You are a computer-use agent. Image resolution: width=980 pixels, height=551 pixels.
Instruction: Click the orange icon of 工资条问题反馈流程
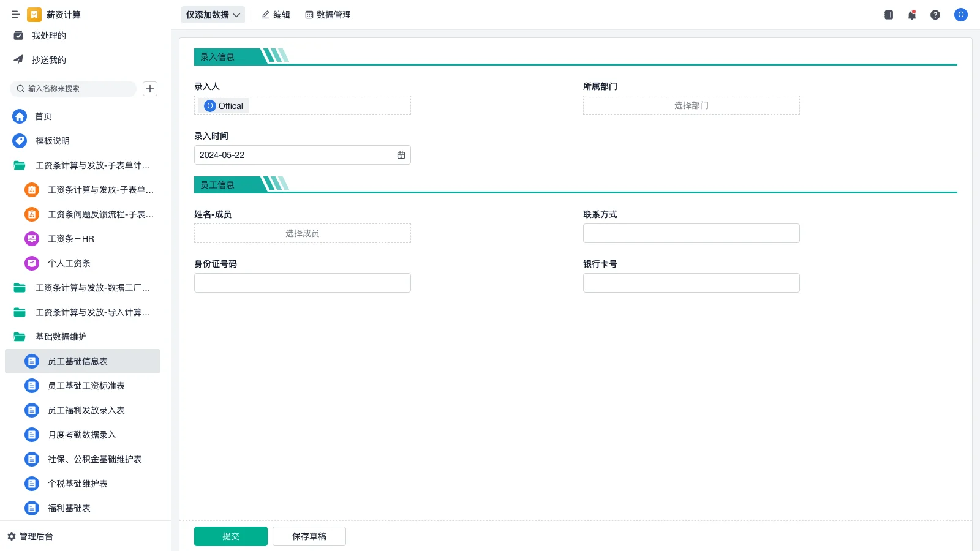(x=32, y=214)
